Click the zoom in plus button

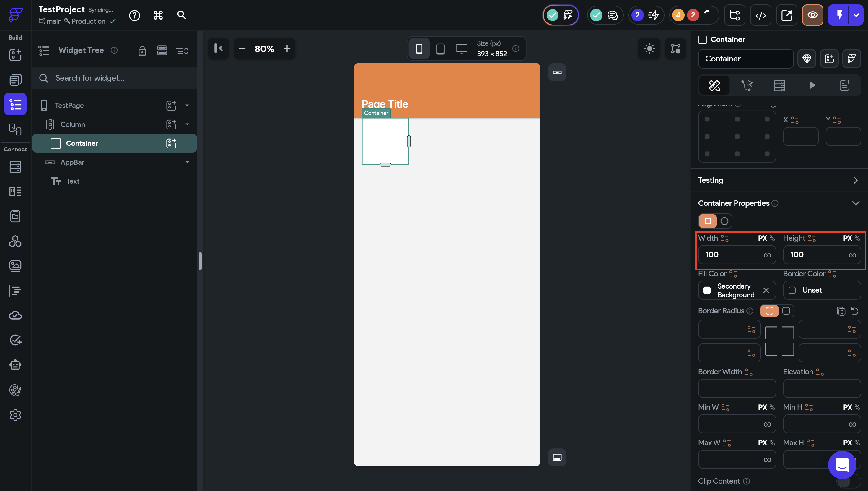coord(287,49)
